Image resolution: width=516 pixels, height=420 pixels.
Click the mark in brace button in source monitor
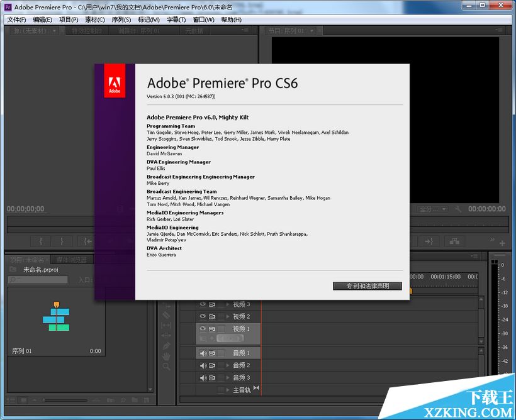coord(40,241)
